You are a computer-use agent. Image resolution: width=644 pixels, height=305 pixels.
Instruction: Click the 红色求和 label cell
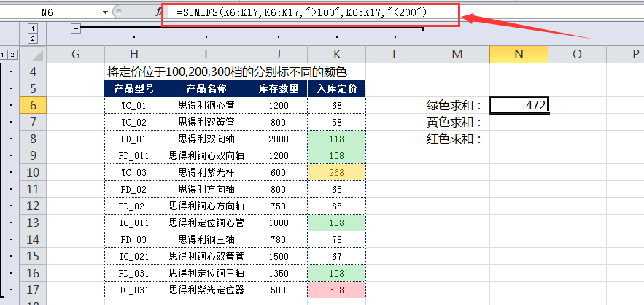click(457, 139)
